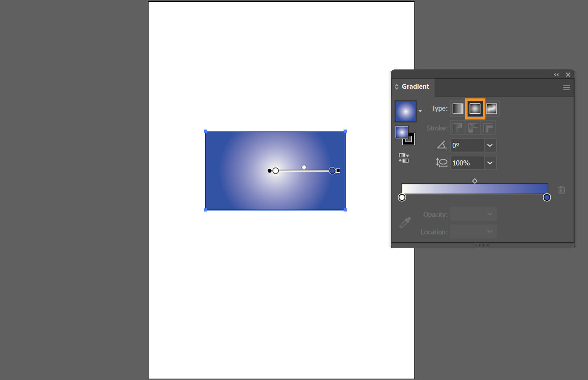The image size is (588, 380).
Task: Open the gradient swatch dropdown arrow
Action: (x=420, y=111)
